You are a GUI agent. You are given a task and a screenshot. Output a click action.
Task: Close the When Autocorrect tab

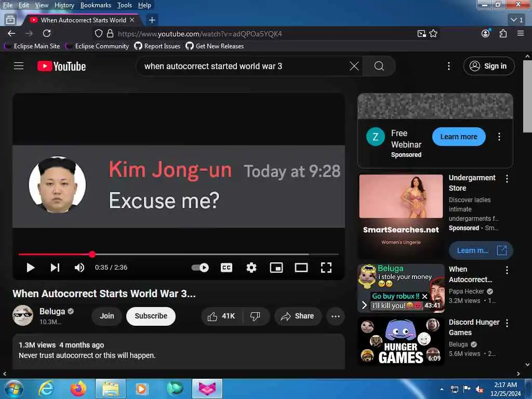click(132, 20)
